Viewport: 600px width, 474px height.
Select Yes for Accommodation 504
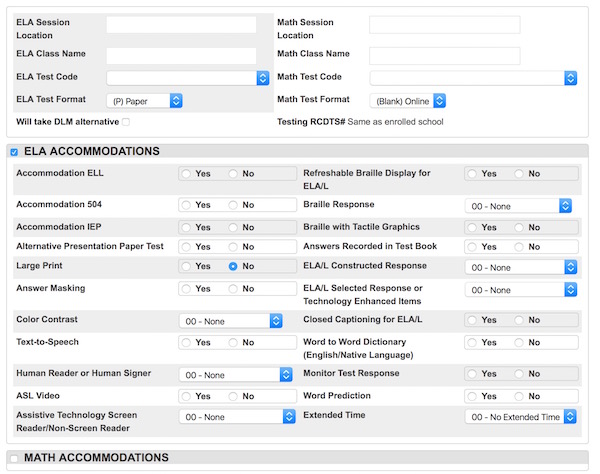pyautogui.click(x=186, y=205)
